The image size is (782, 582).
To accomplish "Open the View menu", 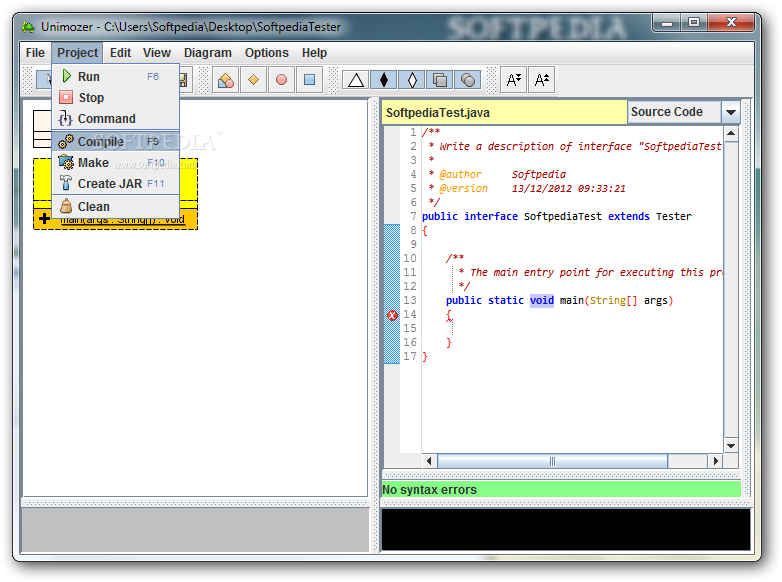I will click(x=157, y=53).
